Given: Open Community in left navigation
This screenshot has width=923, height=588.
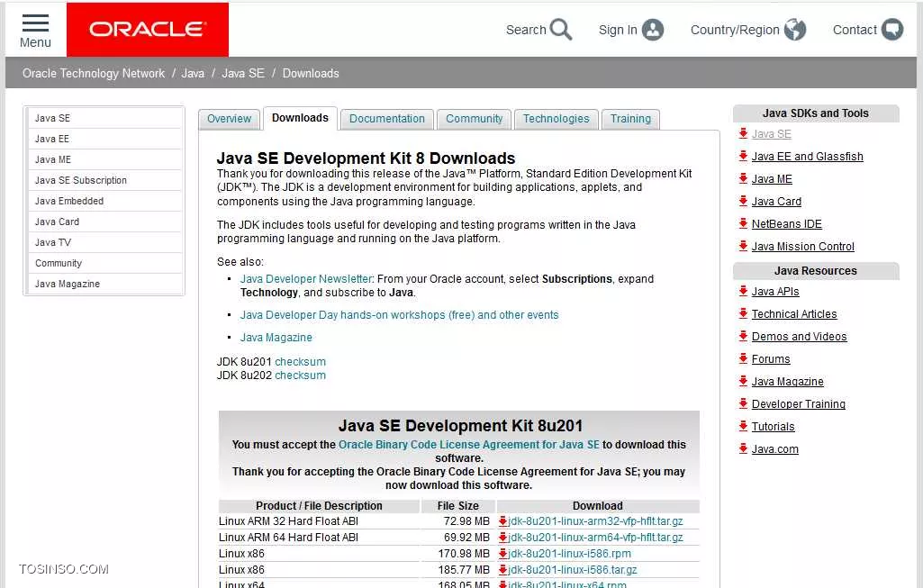Looking at the screenshot, I should point(104,263).
